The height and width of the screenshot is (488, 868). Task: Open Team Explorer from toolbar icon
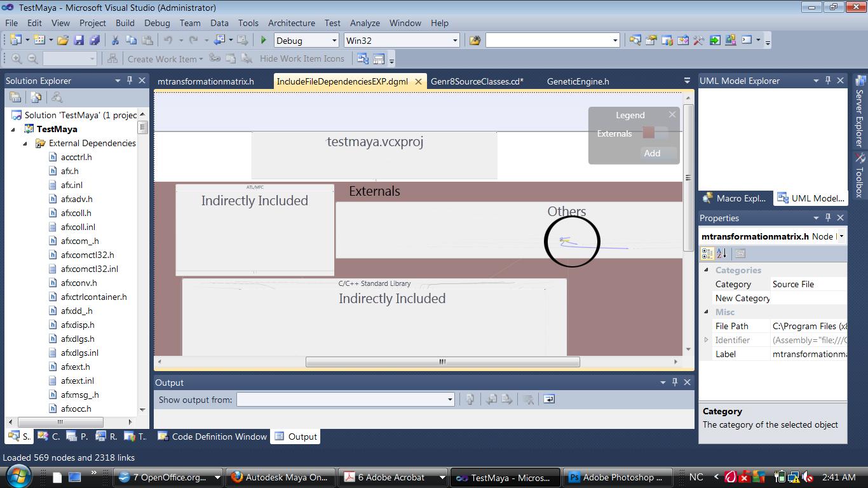coord(667,40)
